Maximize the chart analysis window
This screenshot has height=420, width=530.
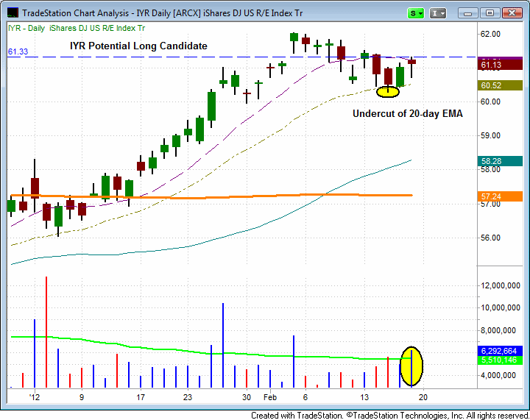coord(490,13)
